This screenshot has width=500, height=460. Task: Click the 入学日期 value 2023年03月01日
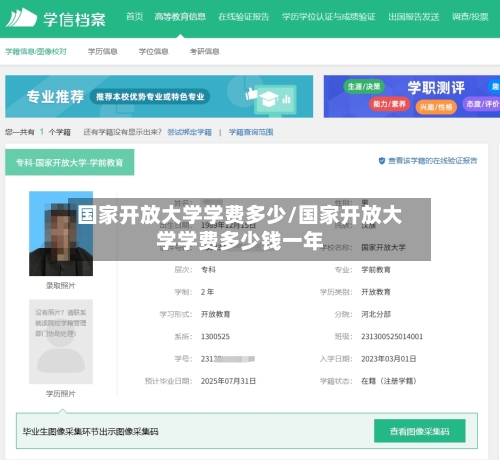tap(389, 359)
